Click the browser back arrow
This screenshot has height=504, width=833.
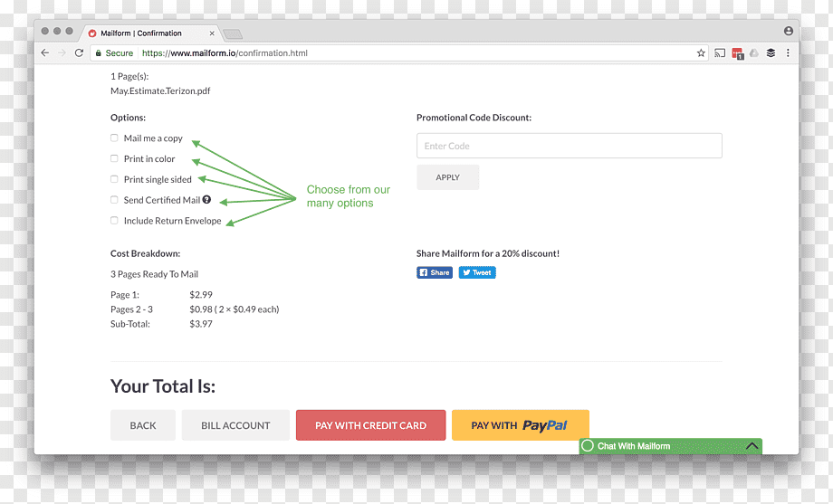pos(45,53)
